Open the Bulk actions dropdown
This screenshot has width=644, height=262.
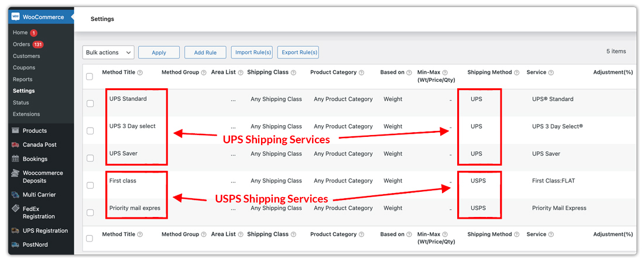point(108,53)
